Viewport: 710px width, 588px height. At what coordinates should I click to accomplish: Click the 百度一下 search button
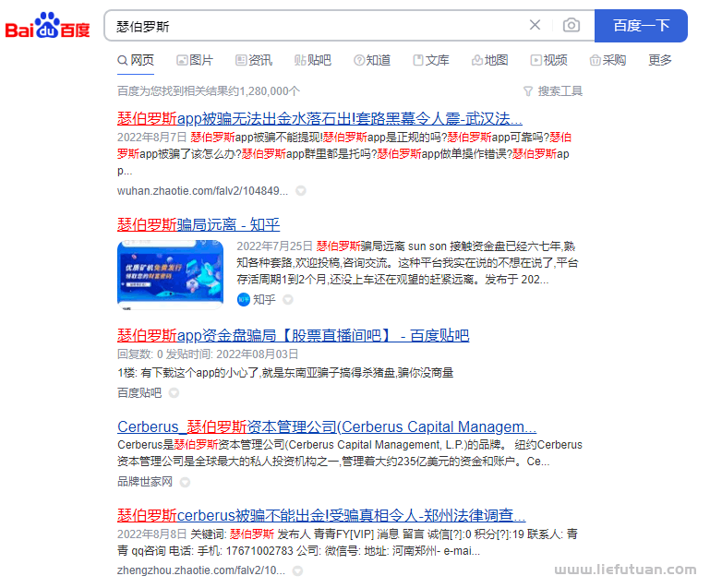[x=641, y=26]
